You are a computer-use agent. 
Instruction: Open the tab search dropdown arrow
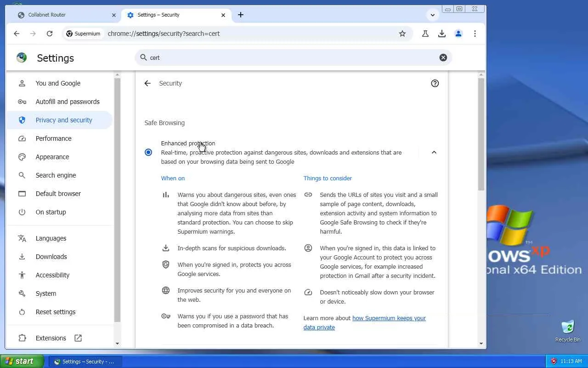pos(433,15)
